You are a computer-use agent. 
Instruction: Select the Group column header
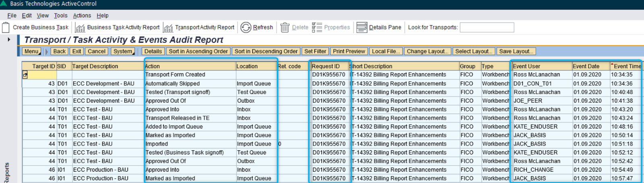[470, 67]
